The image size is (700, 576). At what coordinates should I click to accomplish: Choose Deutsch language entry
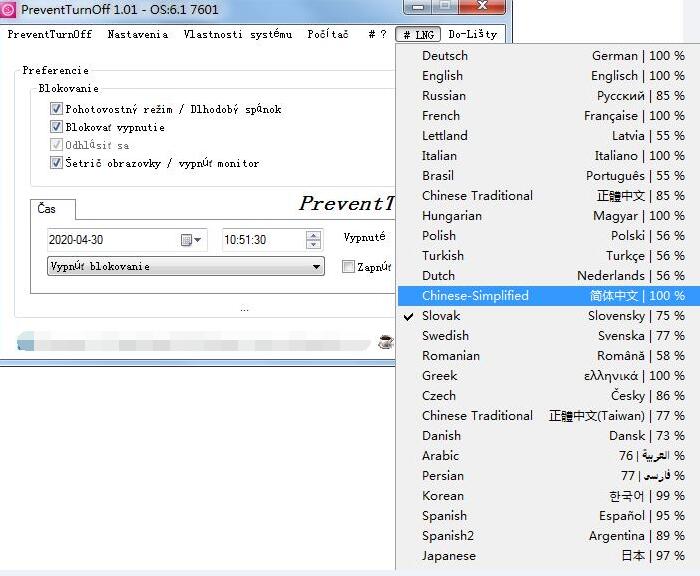(x=549, y=56)
